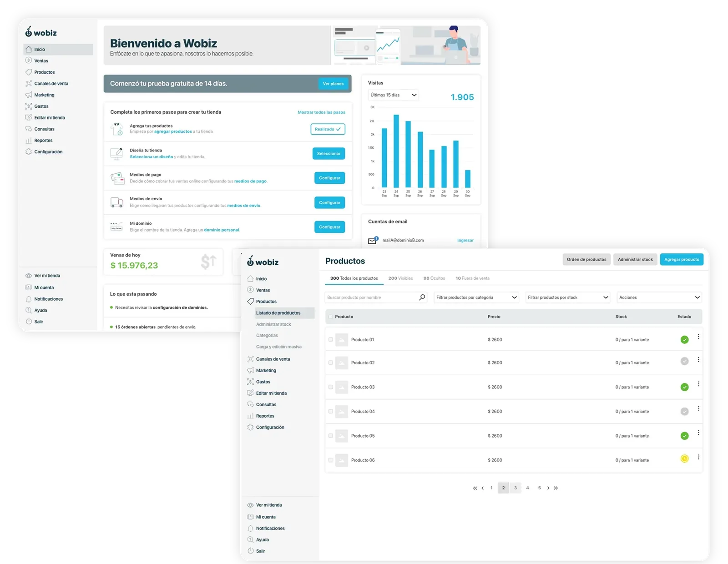Switch to the 90 Ocultos tab
This screenshot has height=564, width=728.
coord(434,278)
